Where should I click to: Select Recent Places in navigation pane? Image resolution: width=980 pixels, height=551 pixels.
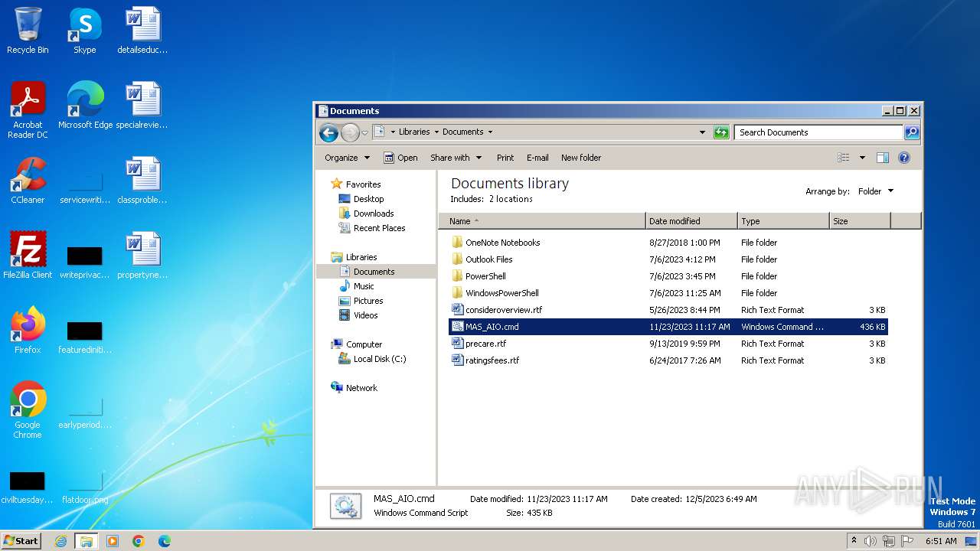[379, 228]
